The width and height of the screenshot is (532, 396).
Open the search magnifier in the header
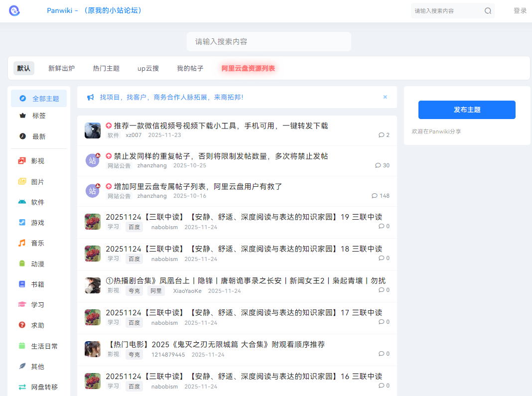click(487, 10)
